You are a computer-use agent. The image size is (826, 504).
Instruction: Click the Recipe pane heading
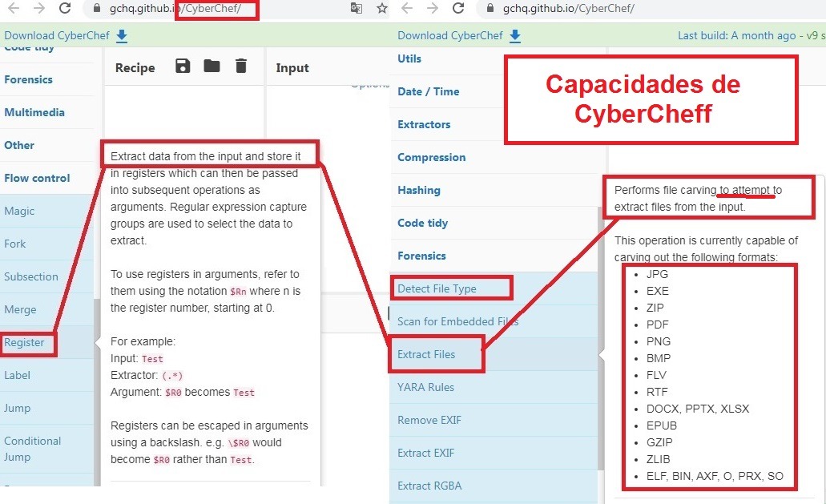[x=135, y=68]
